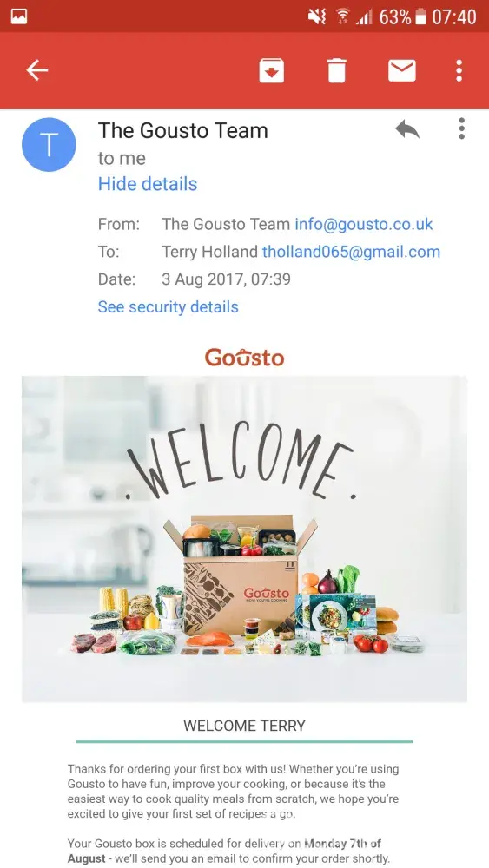
Task: Tap the Wi-Fi status icon
Action: tap(342, 17)
